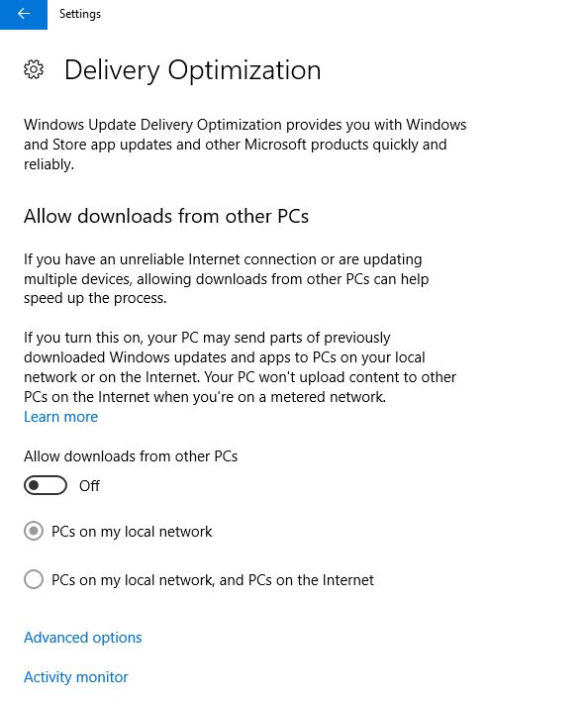Open Advanced options

(x=83, y=638)
